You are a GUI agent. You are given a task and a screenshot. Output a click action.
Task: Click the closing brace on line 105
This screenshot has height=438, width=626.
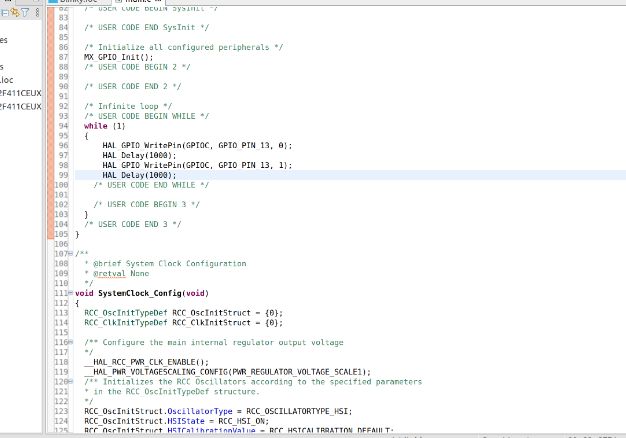(77, 234)
